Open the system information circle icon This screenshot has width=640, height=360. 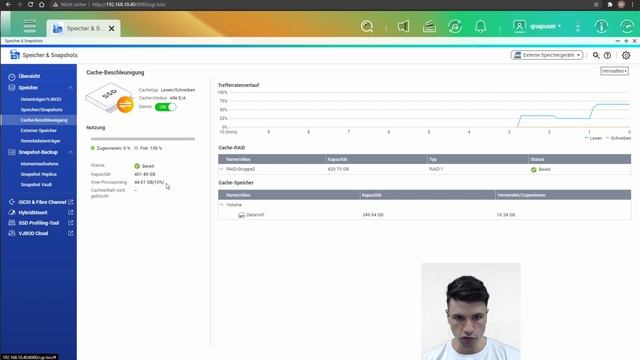click(601, 27)
